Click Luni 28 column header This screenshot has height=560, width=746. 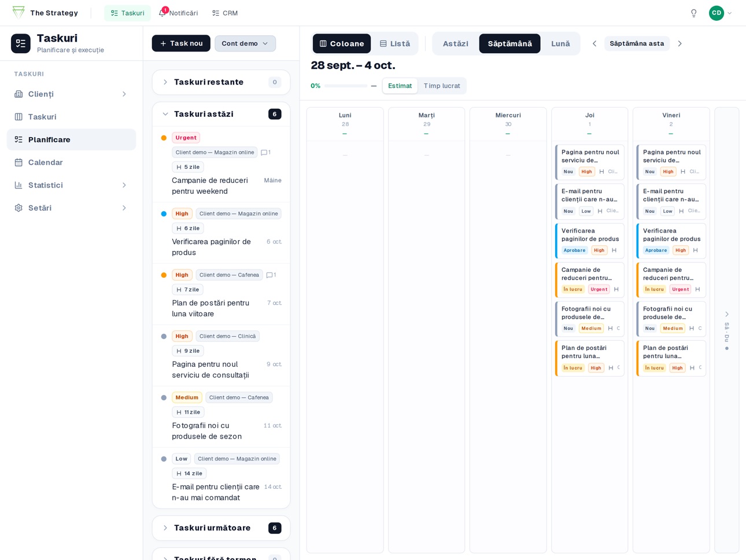click(x=345, y=124)
